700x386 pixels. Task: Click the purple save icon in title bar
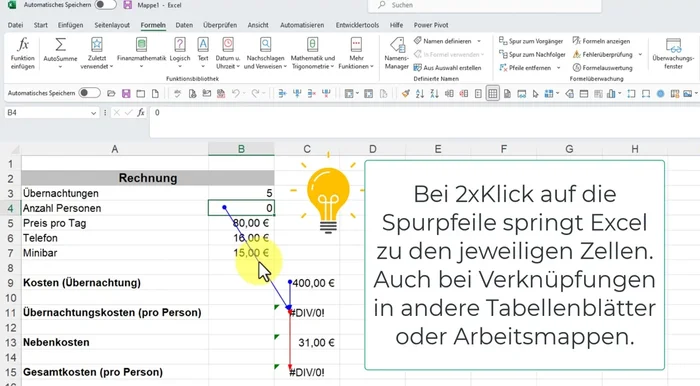point(128,5)
